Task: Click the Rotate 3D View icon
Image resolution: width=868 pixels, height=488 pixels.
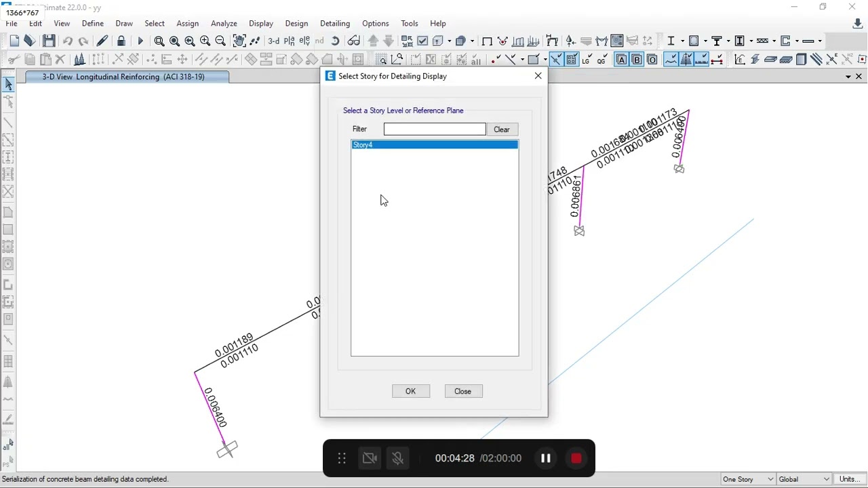Action: [x=336, y=41]
